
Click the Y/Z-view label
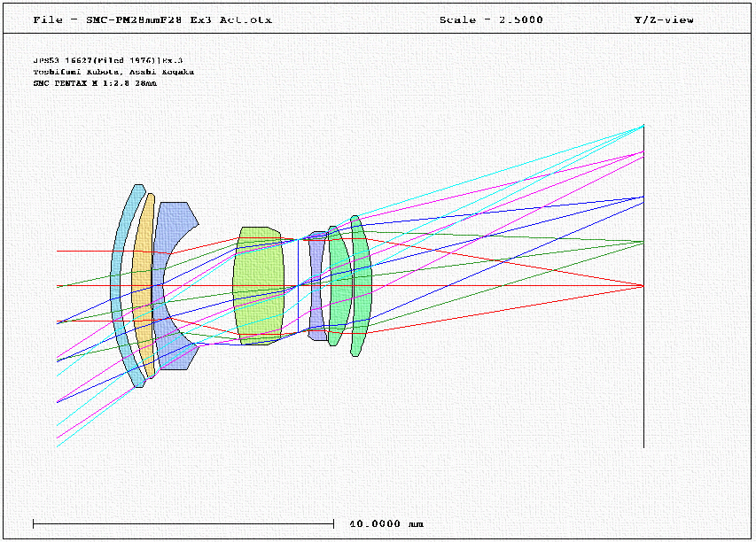click(664, 19)
